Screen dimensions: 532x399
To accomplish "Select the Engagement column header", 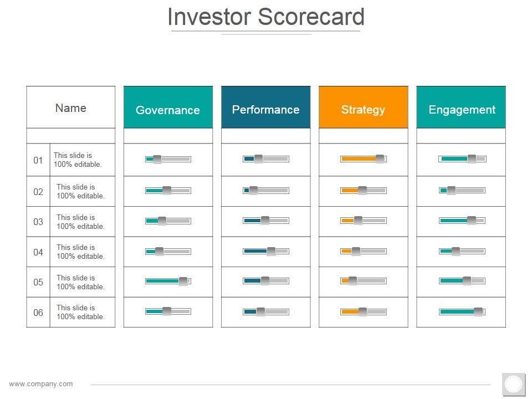I will coord(461,109).
